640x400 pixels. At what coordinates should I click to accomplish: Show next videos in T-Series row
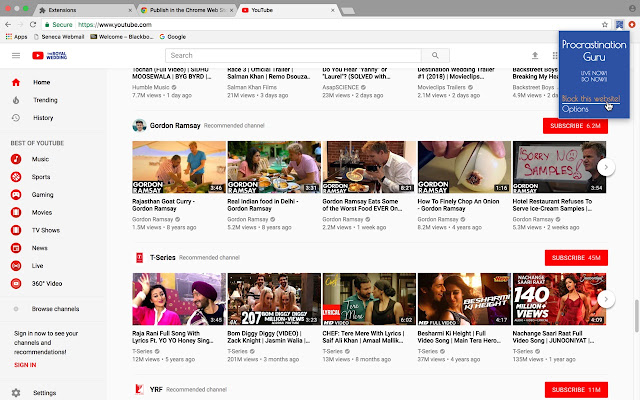[606, 299]
